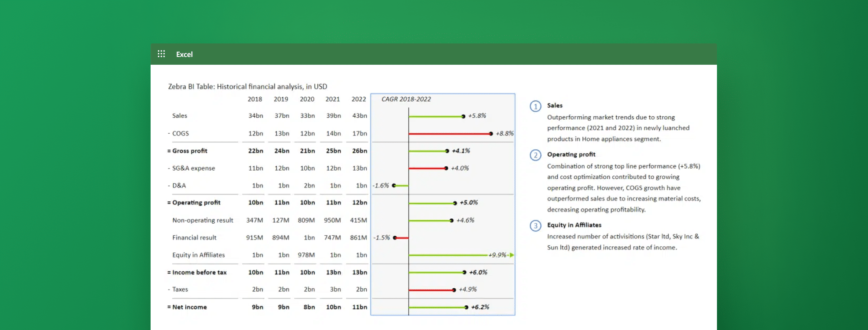Viewport: 868px width, 330px height.
Task: Select the Sales 2022 value 43bn
Action: pyautogui.click(x=359, y=115)
